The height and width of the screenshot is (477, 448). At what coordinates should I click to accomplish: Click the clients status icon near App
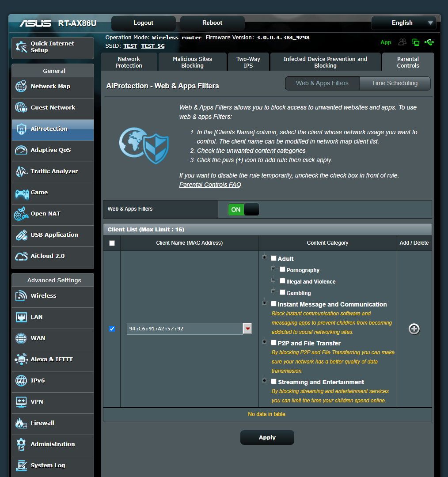[402, 42]
